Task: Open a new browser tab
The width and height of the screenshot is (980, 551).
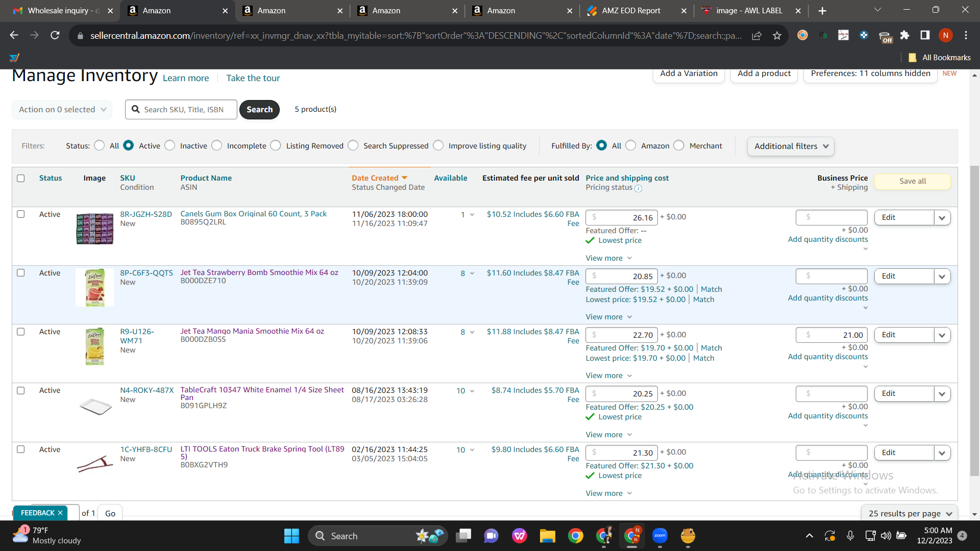Action: [x=822, y=11]
